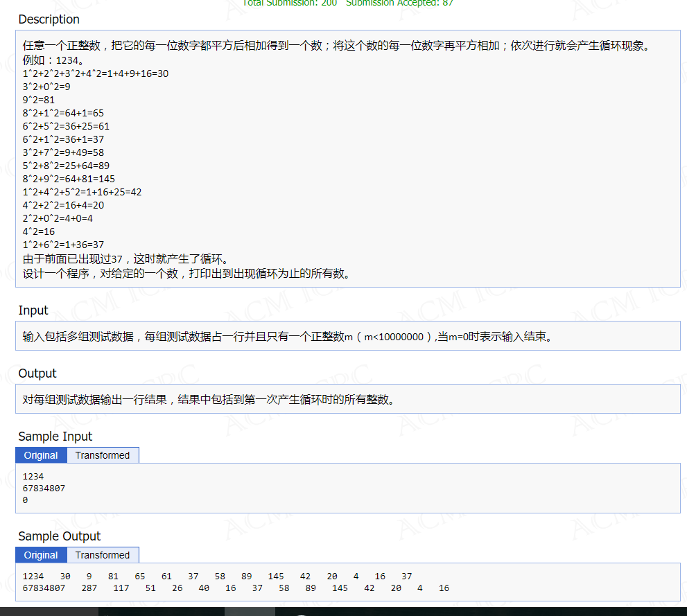
Task: Click the Sample Input heading
Action: click(x=55, y=437)
